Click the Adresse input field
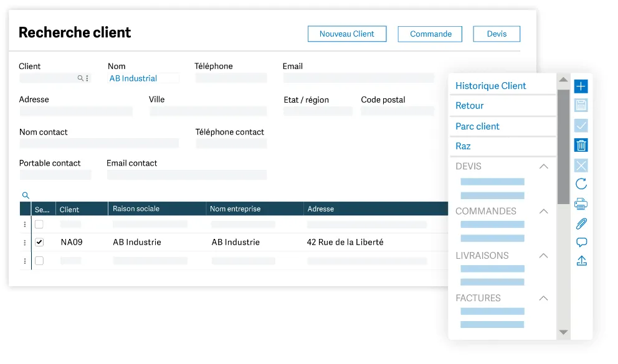618x364 pixels. (x=76, y=111)
